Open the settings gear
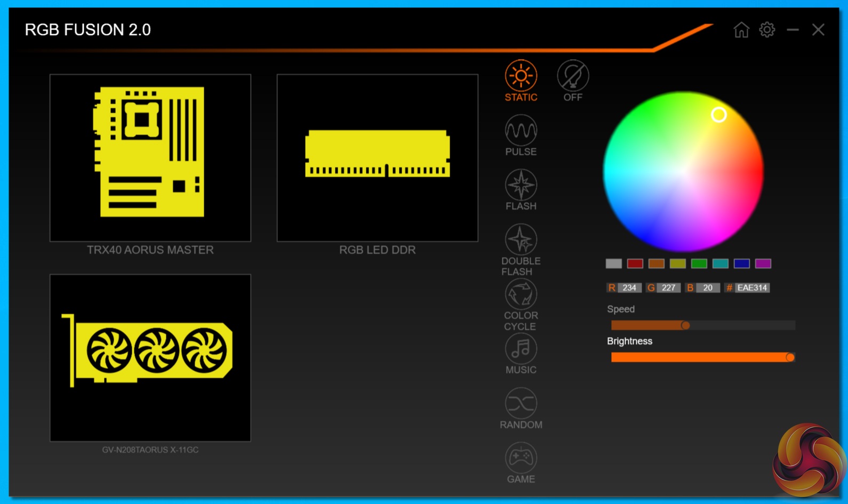This screenshot has width=848, height=504. pyautogui.click(x=767, y=30)
